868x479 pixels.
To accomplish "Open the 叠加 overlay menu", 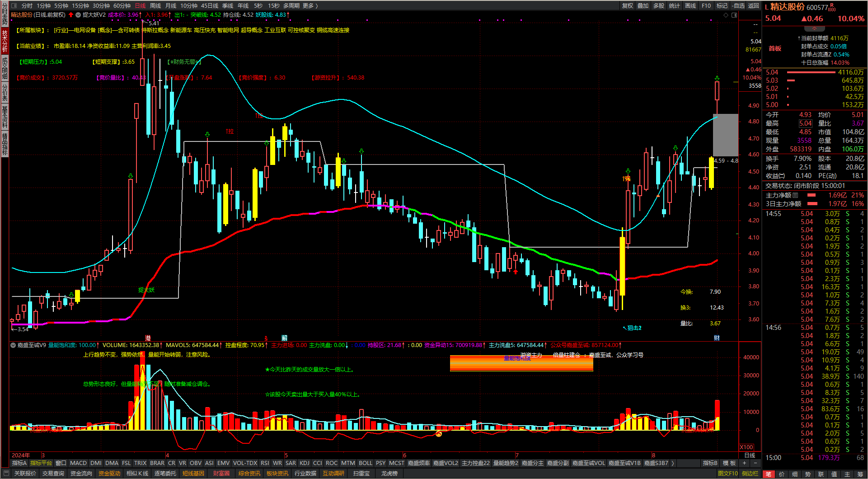I will point(643,6).
